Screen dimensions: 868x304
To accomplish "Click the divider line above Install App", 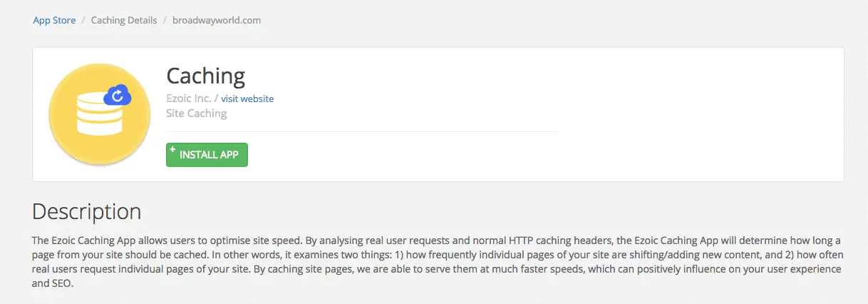I will coord(362,131).
